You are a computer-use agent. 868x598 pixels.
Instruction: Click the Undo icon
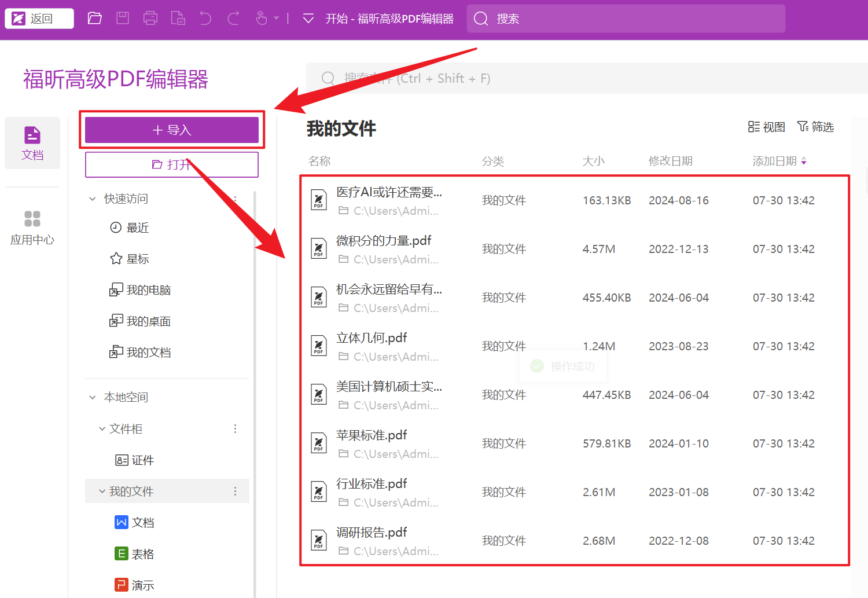(205, 18)
